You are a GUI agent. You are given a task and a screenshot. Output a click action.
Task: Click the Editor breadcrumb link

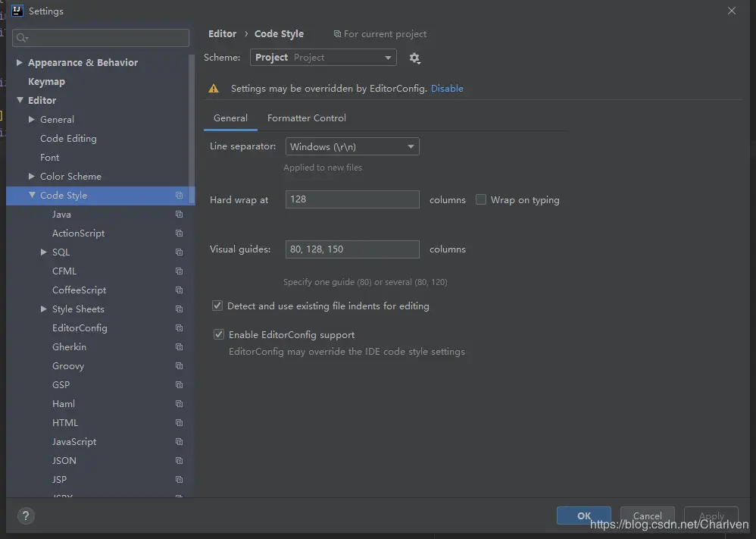tap(222, 34)
